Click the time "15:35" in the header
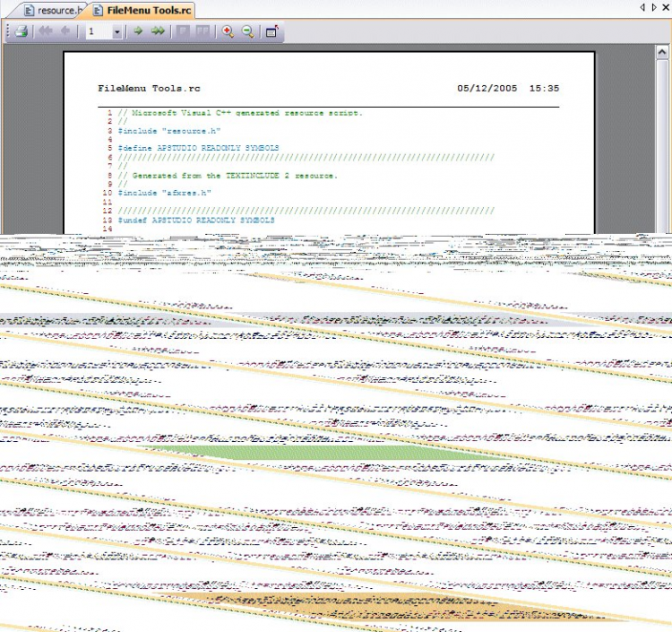The height and width of the screenshot is (632, 672). pos(544,89)
